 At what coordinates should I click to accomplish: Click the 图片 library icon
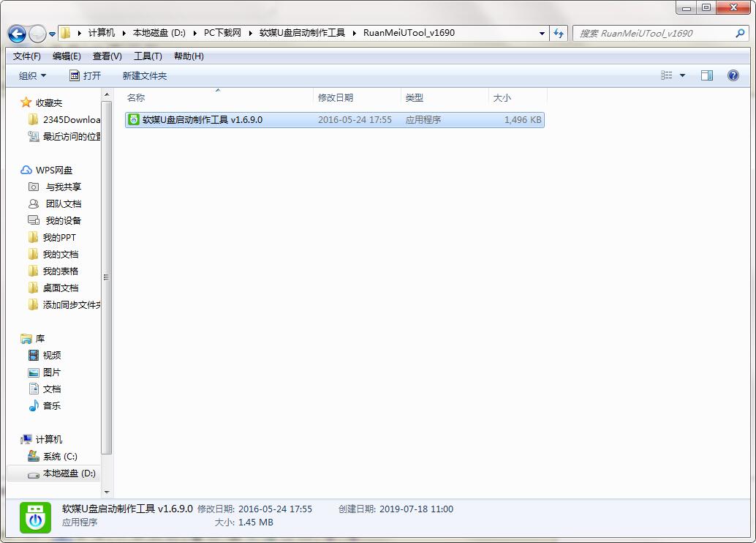pyautogui.click(x=34, y=372)
